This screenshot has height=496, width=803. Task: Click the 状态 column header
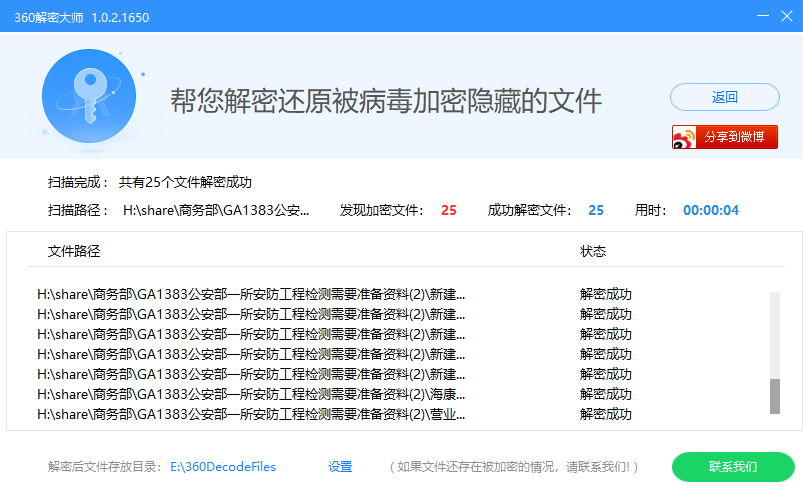click(593, 251)
